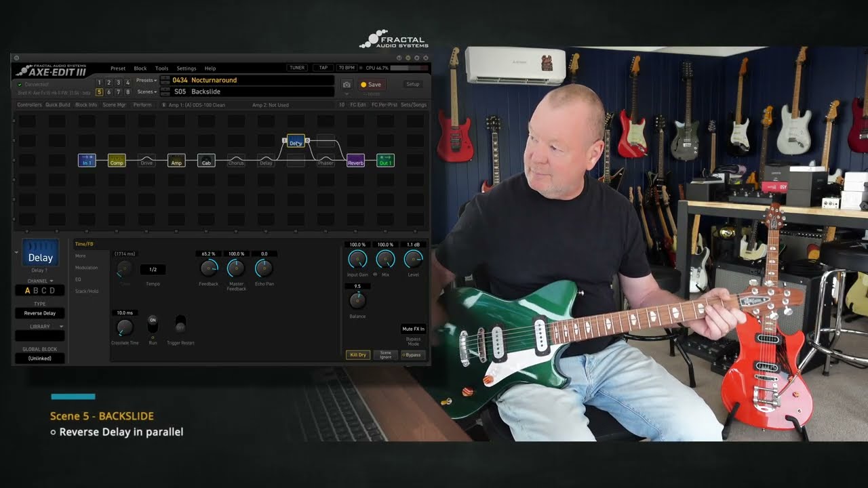Open the Reverse Delay type selector
868x488 pixels.
pos(40,313)
